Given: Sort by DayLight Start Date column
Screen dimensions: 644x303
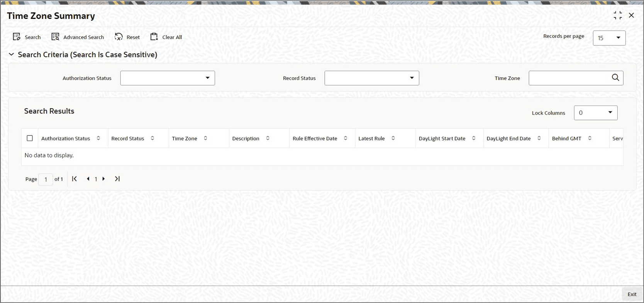Looking at the screenshot, I should (474, 138).
